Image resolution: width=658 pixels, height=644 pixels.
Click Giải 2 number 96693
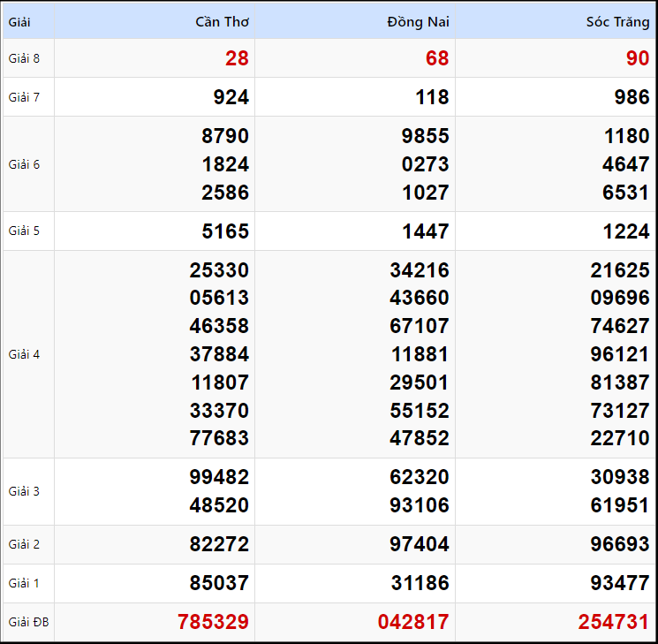pyautogui.click(x=620, y=544)
